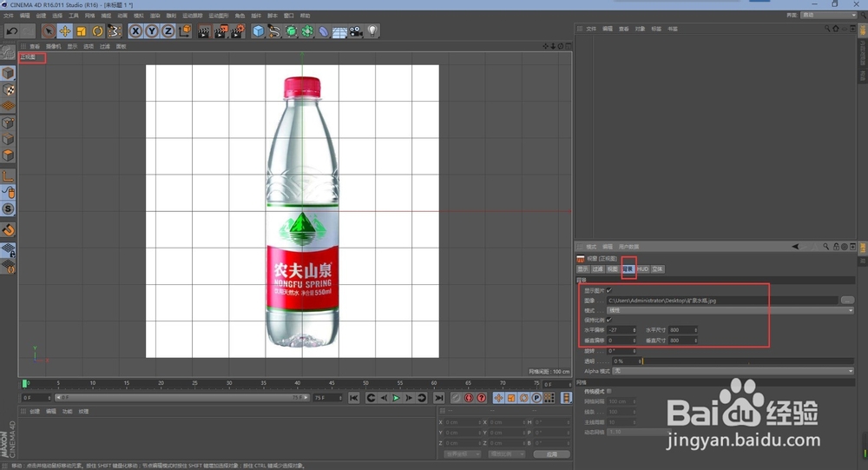Go to the start of animation
Viewport: 868px width, 470px height.
coord(354,398)
